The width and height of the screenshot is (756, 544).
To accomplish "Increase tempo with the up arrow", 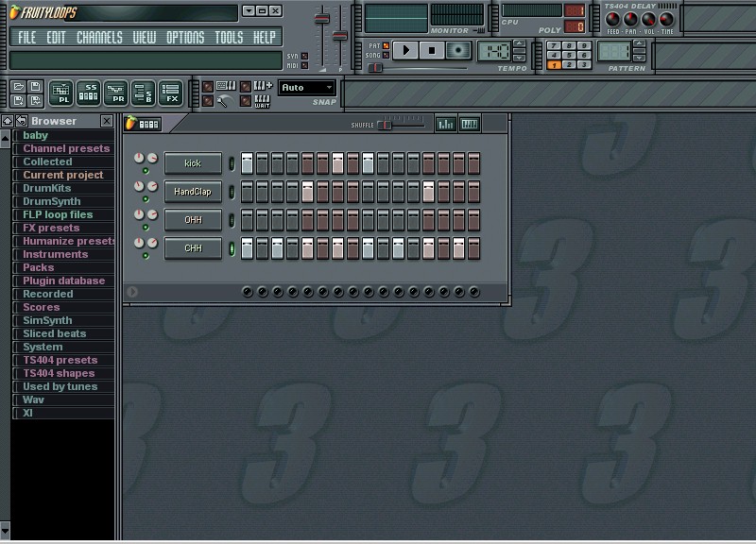I will (x=519, y=43).
